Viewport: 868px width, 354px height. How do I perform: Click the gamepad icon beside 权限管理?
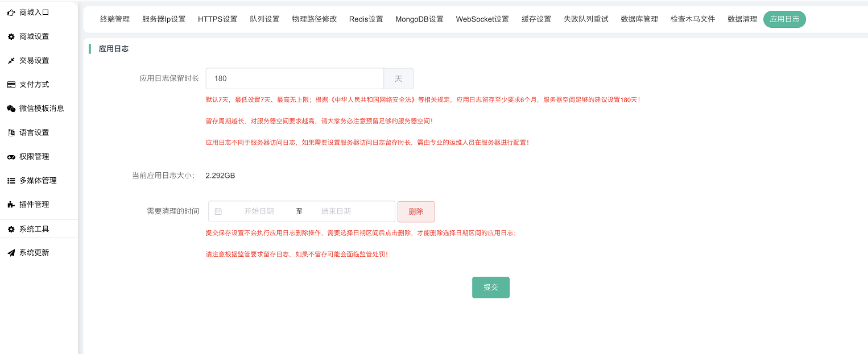pyautogui.click(x=11, y=157)
